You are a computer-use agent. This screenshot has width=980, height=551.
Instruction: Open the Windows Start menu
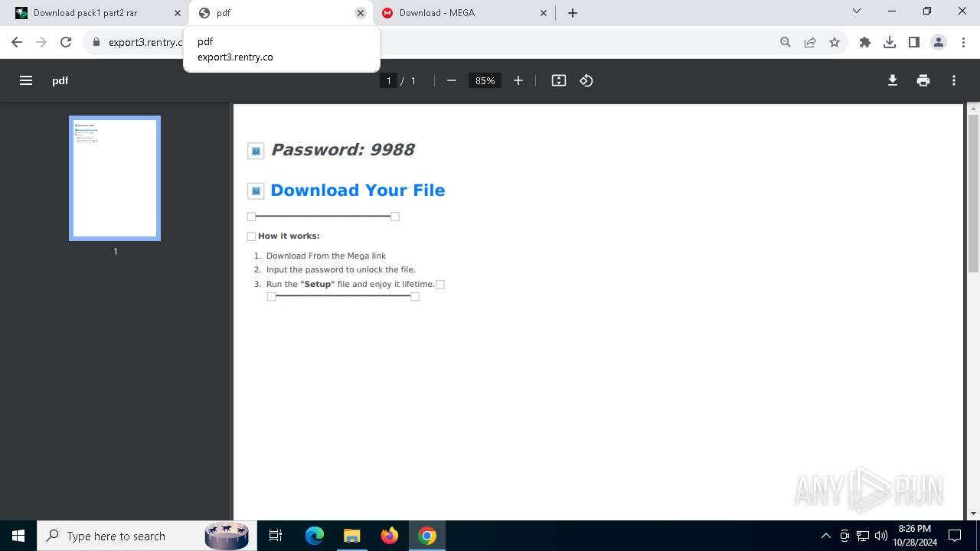coord(18,536)
